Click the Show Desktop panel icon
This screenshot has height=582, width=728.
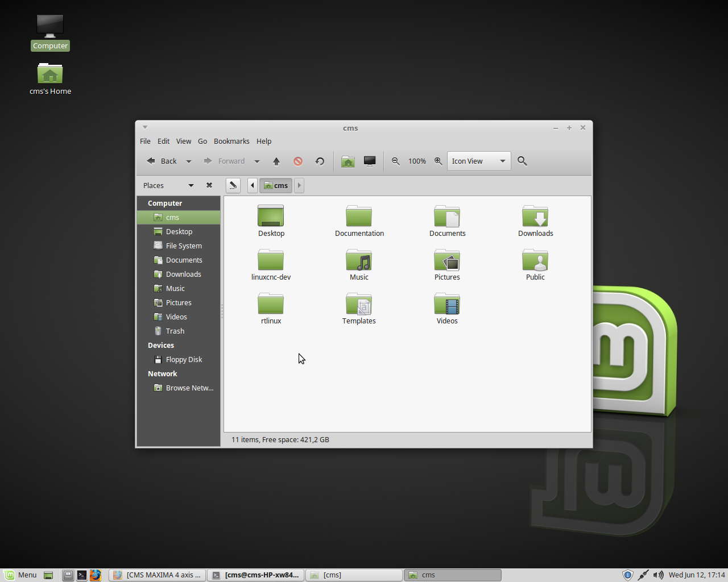(48, 575)
